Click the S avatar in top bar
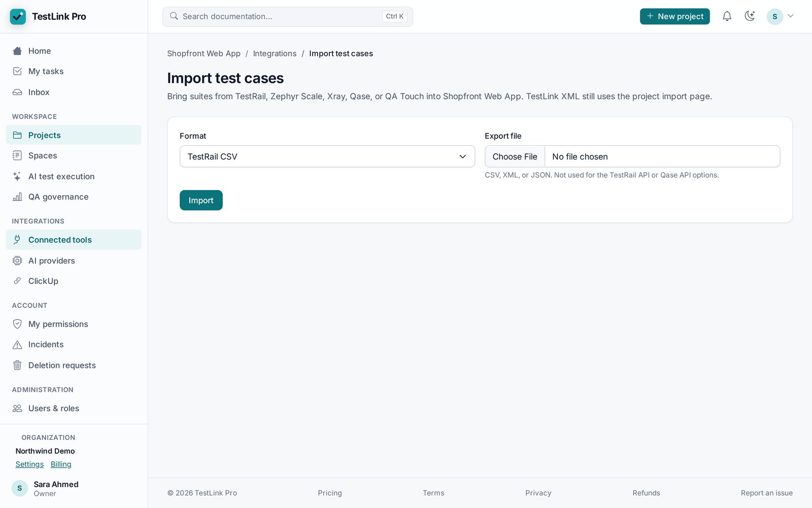812x508 pixels. pos(774,16)
